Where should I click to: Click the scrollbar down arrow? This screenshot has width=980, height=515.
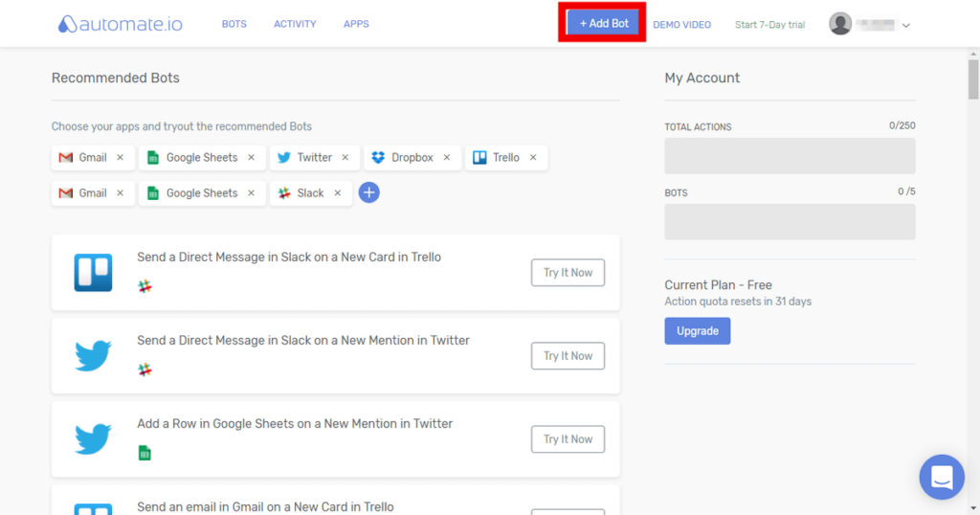point(973,508)
